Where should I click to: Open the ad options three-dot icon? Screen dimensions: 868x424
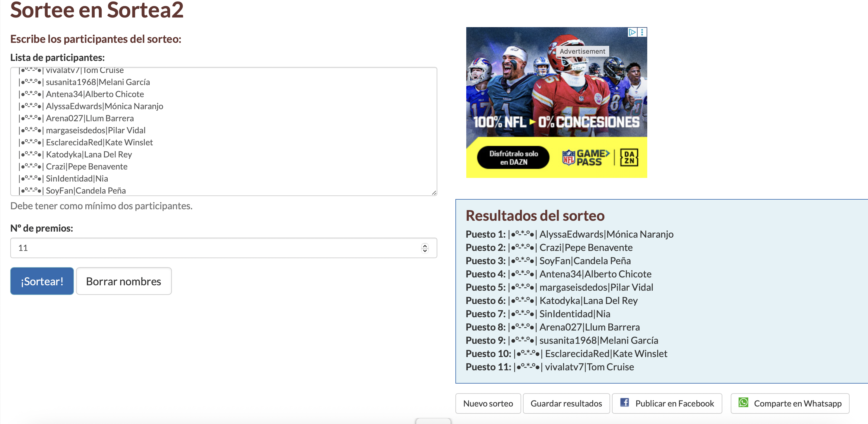click(642, 32)
